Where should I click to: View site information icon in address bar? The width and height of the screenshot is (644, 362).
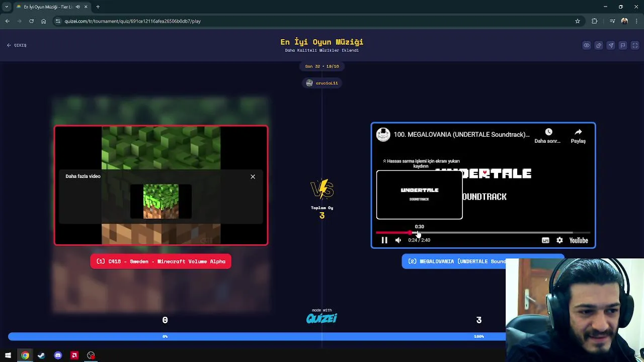58,21
